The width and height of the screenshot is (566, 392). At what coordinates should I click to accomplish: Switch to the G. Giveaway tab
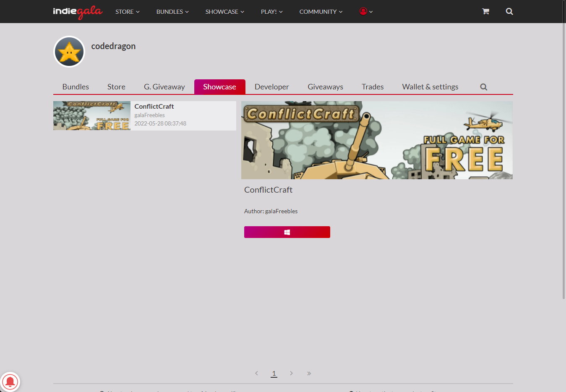pyautogui.click(x=164, y=87)
